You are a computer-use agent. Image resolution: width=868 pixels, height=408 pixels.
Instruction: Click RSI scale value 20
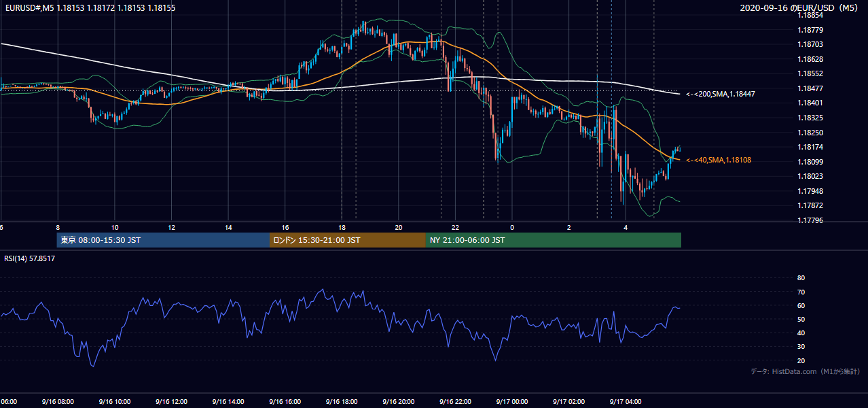[801, 360]
